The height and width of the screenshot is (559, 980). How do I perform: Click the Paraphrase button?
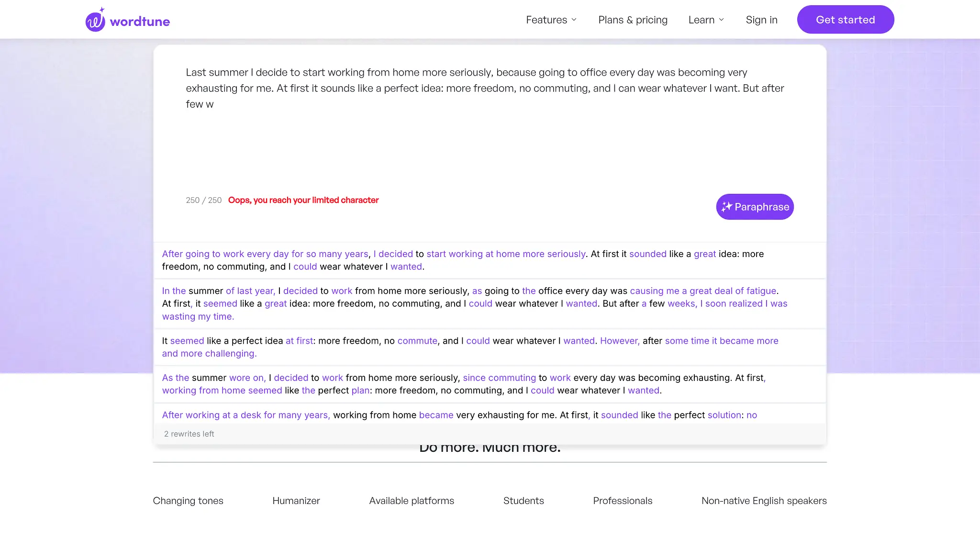pyautogui.click(x=755, y=207)
